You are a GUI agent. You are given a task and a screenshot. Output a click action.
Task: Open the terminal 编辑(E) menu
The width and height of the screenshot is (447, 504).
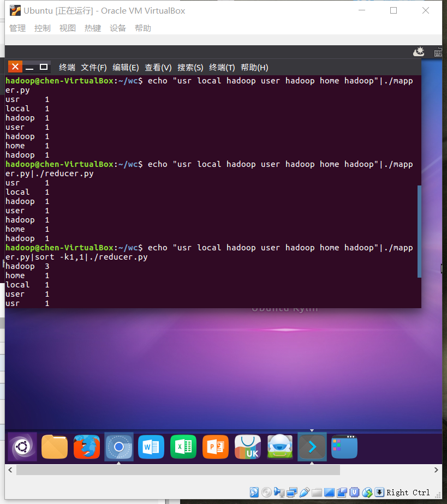pos(126,68)
